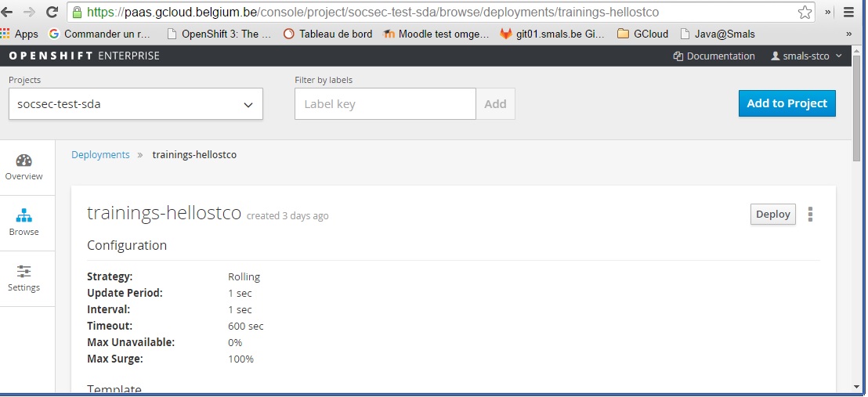Image resolution: width=868 pixels, height=397 pixels.
Task: Click the Label key filter field
Action: tap(385, 104)
